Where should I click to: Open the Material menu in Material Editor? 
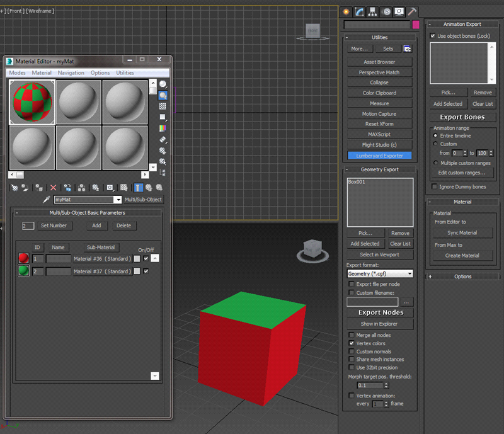pos(42,73)
